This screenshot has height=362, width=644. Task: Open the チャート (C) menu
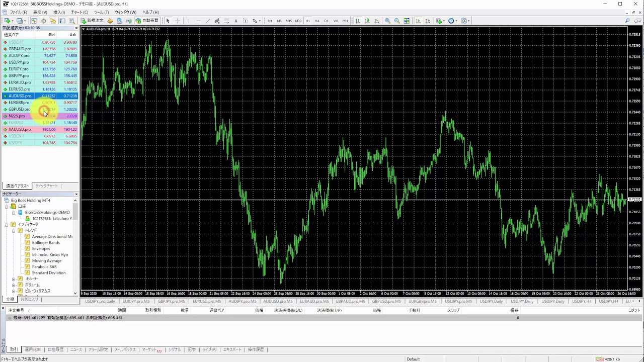tap(79, 12)
